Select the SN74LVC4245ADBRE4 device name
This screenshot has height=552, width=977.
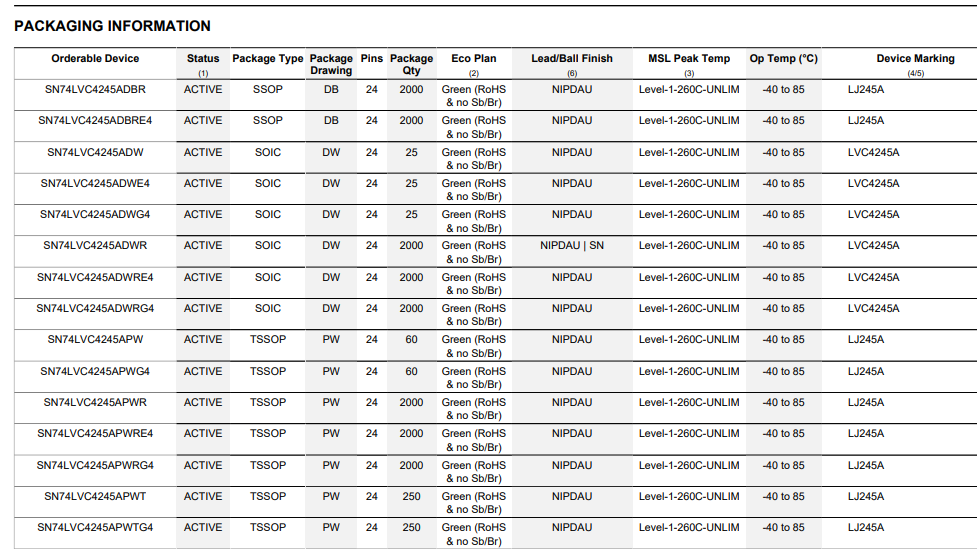click(x=95, y=121)
